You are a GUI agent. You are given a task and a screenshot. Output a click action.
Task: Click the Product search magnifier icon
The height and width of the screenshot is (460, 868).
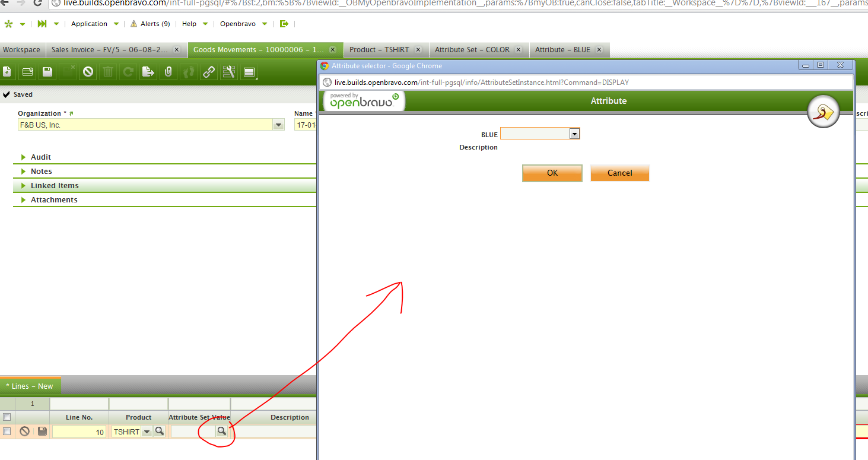tap(159, 432)
